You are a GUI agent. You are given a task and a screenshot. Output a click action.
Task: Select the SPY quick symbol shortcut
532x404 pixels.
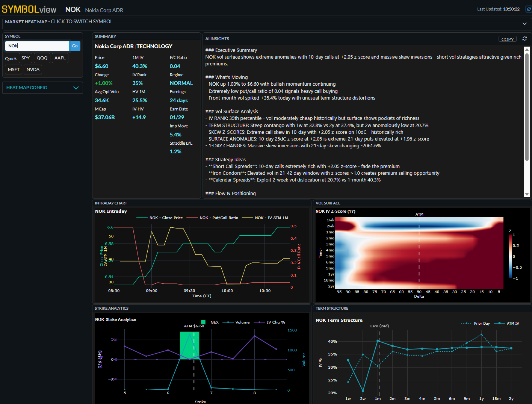(x=25, y=58)
